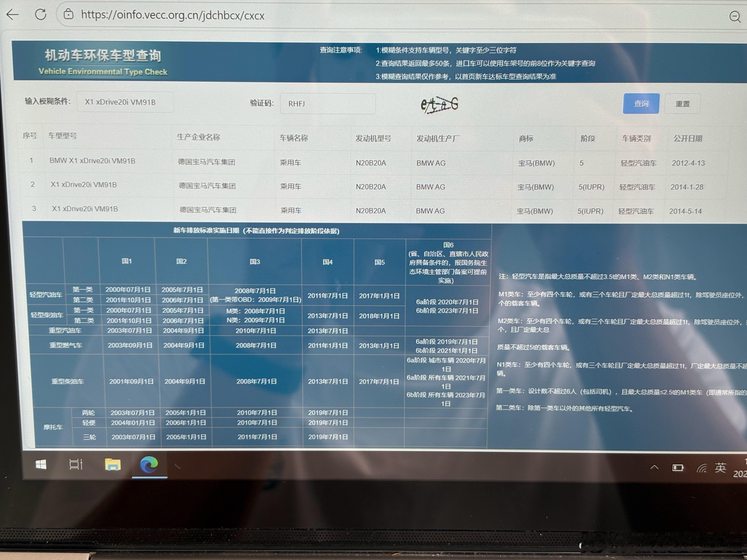Click the 公开日期 column header
Viewport: 747px width, 560px height.
tap(688, 138)
